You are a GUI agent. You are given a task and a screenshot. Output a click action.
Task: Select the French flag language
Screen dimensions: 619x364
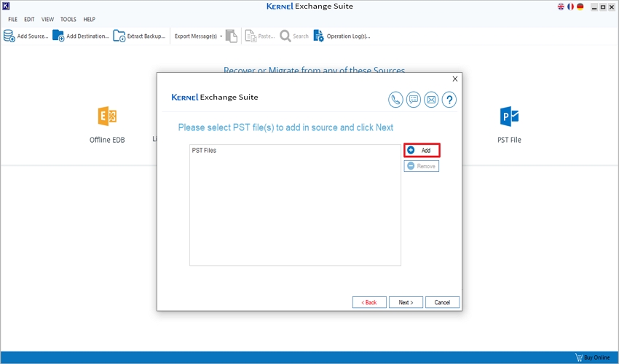(x=570, y=7)
